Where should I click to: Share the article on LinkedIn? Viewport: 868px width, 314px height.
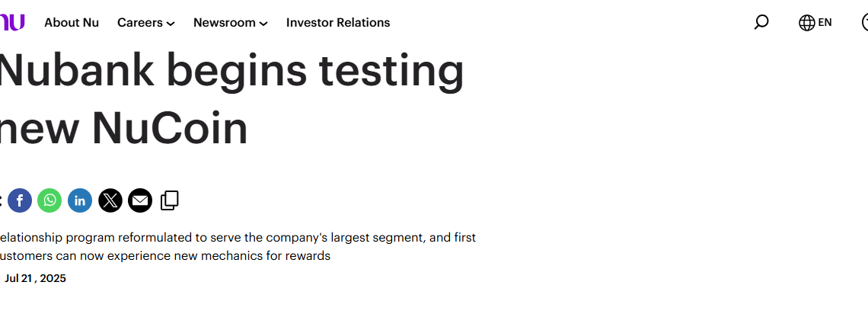80,200
